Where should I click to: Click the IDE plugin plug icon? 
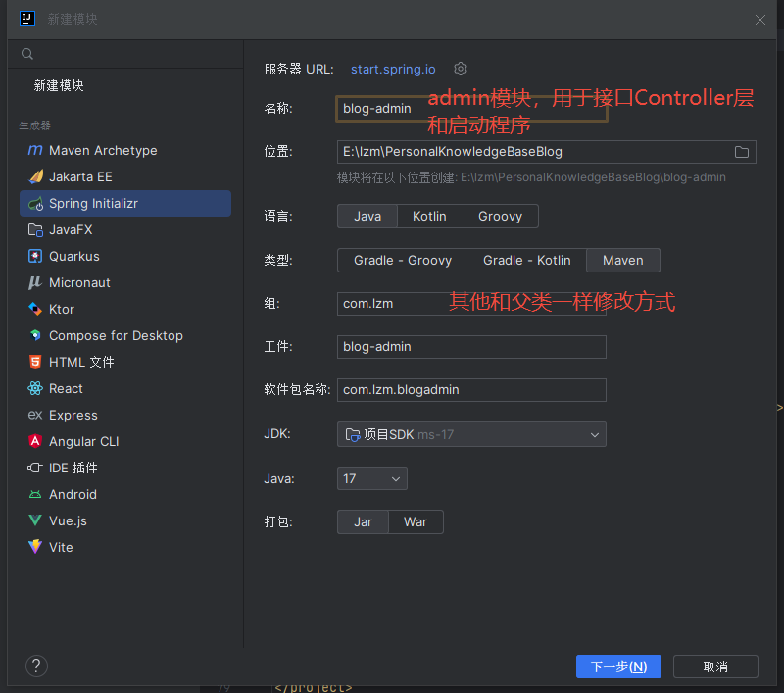pos(35,468)
